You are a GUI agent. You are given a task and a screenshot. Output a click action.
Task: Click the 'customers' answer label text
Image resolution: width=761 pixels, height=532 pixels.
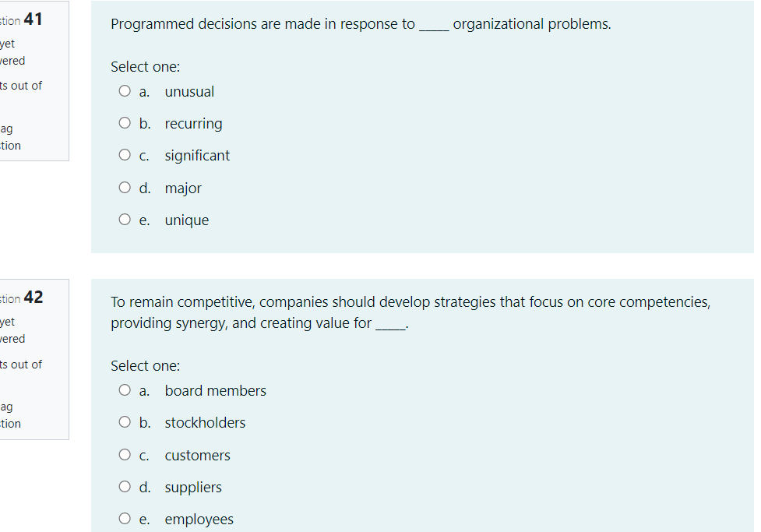click(x=197, y=455)
